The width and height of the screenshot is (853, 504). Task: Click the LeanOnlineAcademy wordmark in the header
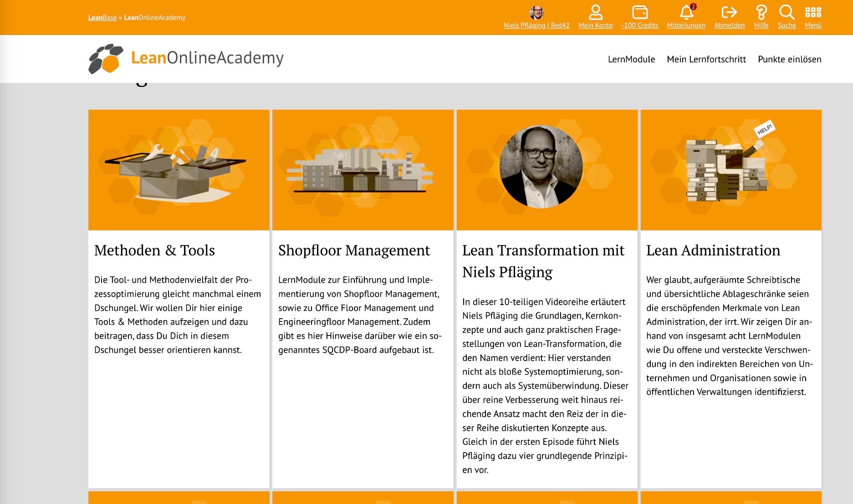(207, 58)
